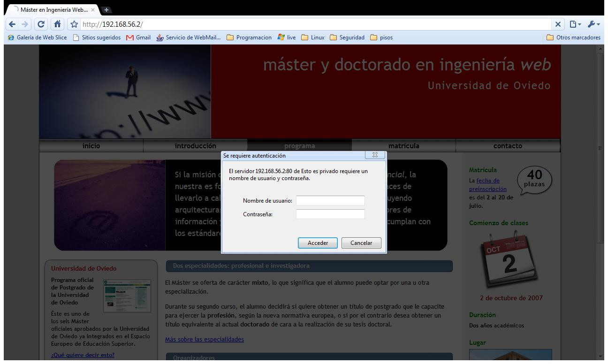The width and height of the screenshot is (608, 364).
Task: Click the Cancelar button
Action: pos(361,243)
